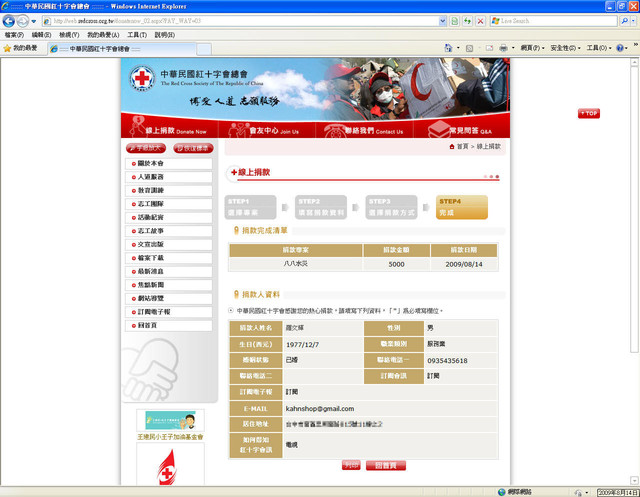Click 首頁 home link in breadcrumb

tap(462, 146)
